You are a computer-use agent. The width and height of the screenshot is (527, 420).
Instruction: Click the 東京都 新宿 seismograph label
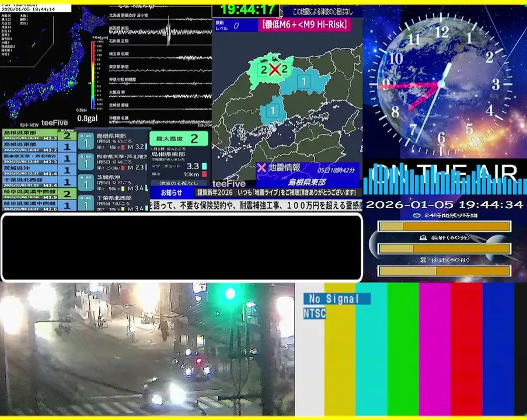[x=119, y=67]
